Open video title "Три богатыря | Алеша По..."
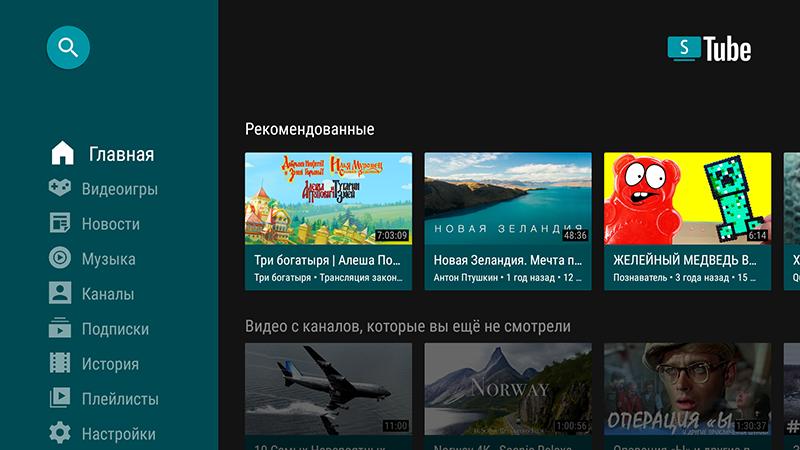 [x=328, y=260]
